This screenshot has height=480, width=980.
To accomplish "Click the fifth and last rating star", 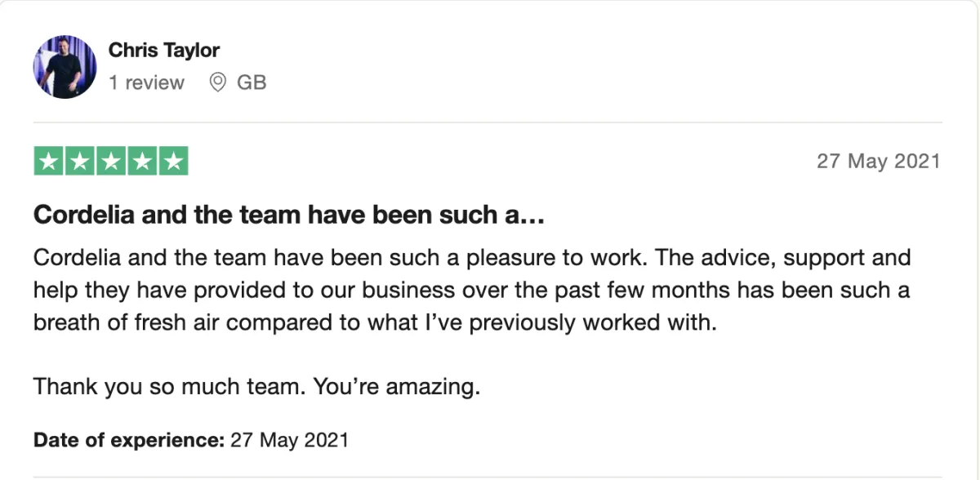I will pos(173,161).
